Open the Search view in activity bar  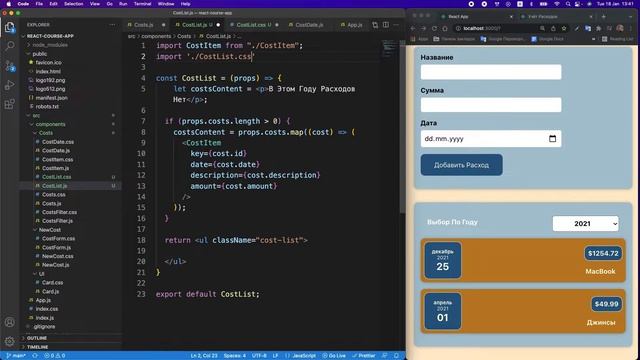(9, 46)
